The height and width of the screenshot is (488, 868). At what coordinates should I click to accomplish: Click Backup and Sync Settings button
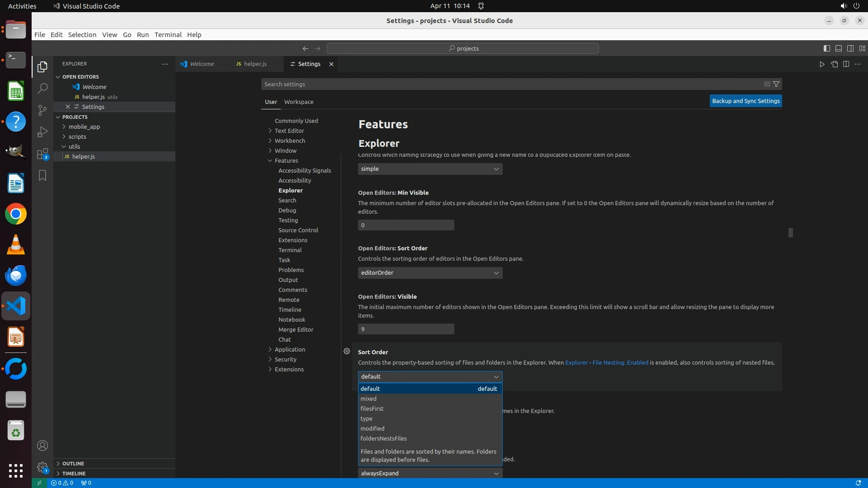click(745, 101)
